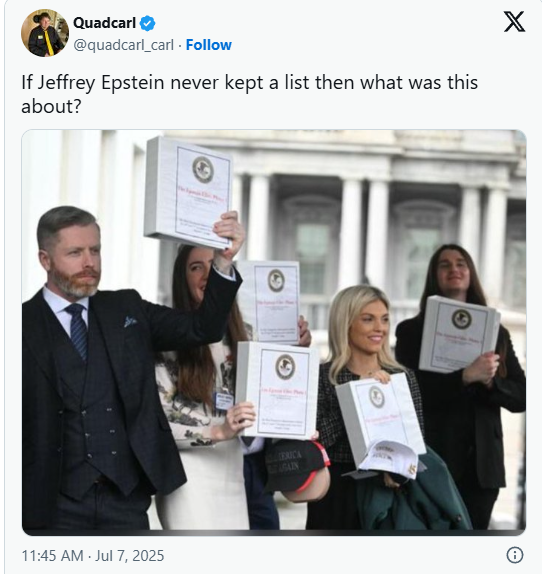Click the tweet text about Jeffrey Epstein
The image size is (542, 574).
tap(250, 94)
